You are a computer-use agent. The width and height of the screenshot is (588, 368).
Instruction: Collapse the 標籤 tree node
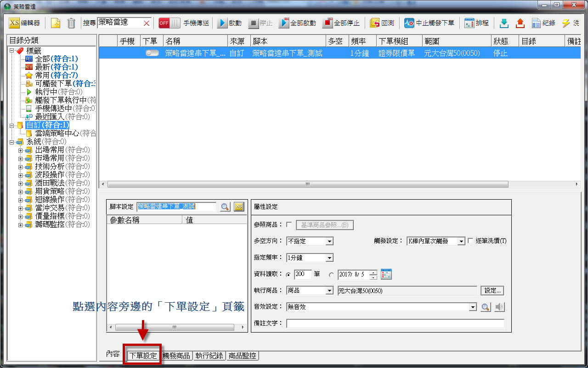click(x=12, y=51)
